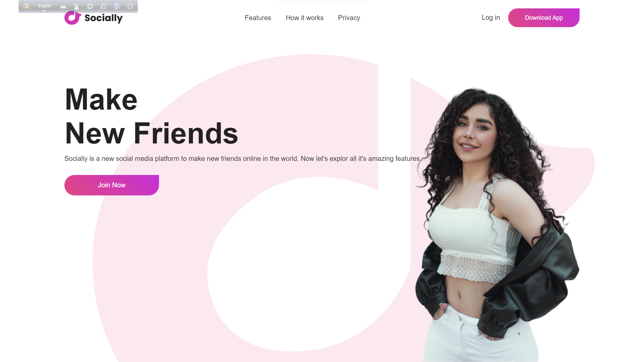Click the Socially brand name text
The image size is (644, 362).
103,18
